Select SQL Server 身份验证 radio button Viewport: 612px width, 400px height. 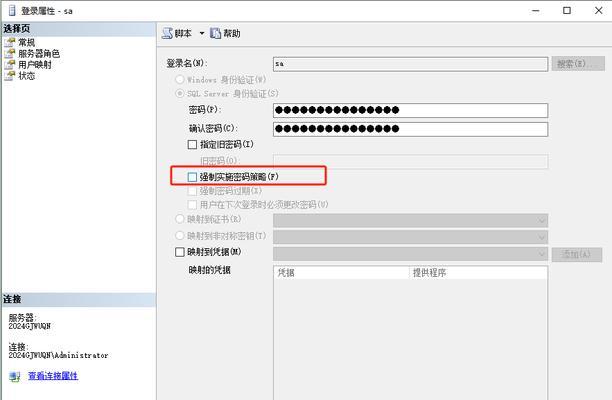[180, 94]
